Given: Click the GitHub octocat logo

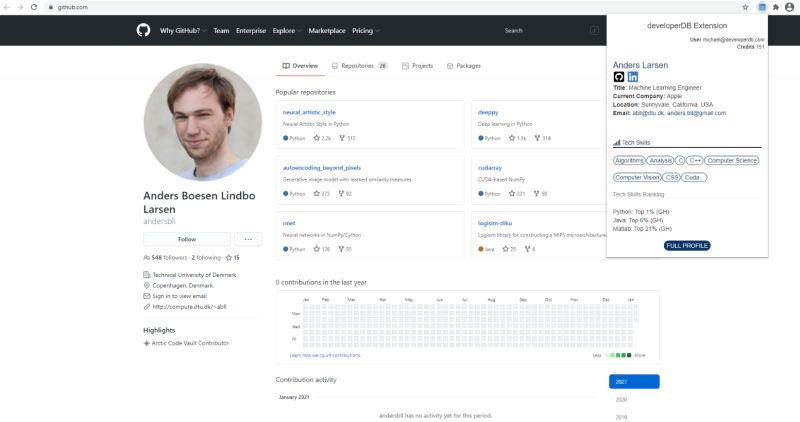Looking at the screenshot, I should click(x=143, y=30).
